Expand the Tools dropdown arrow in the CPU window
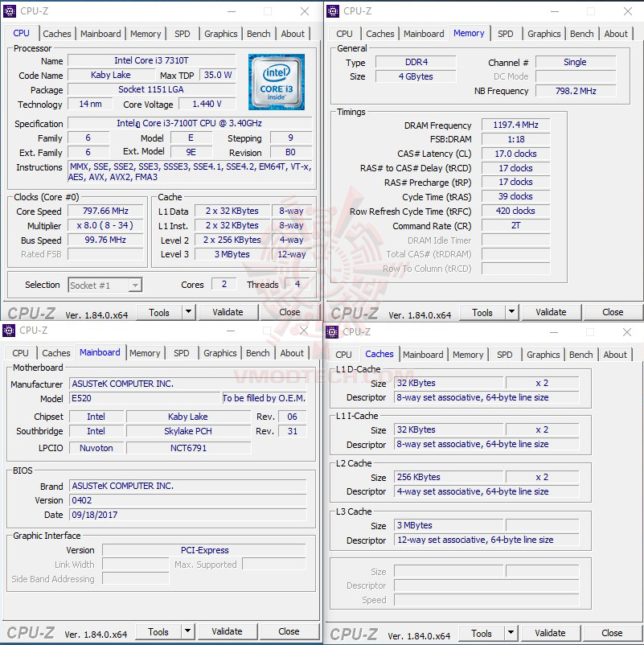 pyautogui.click(x=188, y=312)
